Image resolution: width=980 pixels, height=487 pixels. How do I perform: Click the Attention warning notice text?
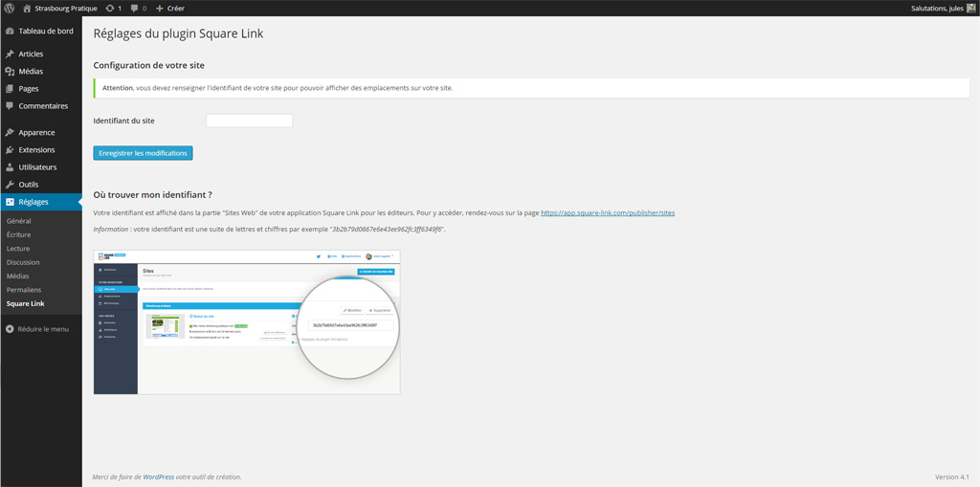278,88
